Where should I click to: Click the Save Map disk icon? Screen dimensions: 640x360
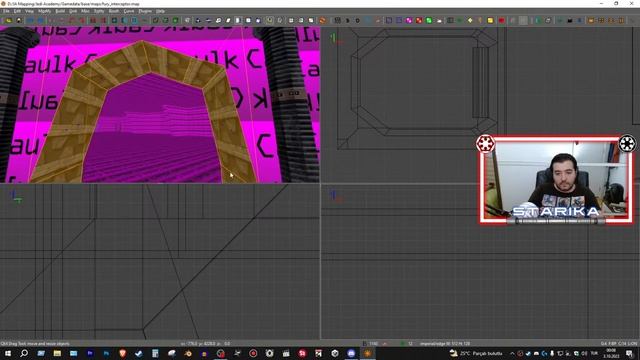[19, 20]
